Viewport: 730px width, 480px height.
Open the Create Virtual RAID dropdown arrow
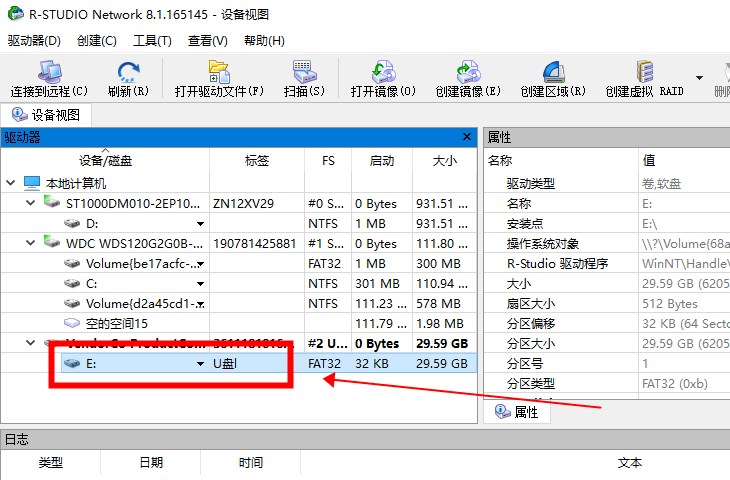699,78
